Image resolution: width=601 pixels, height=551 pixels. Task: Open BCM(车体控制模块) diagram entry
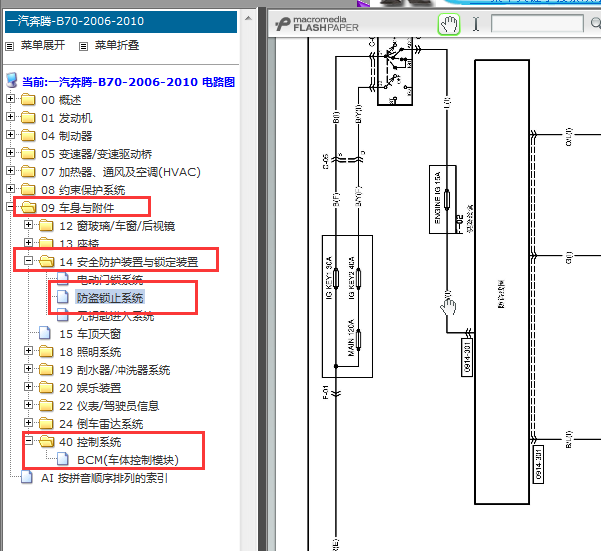pyautogui.click(x=128, y=460)
